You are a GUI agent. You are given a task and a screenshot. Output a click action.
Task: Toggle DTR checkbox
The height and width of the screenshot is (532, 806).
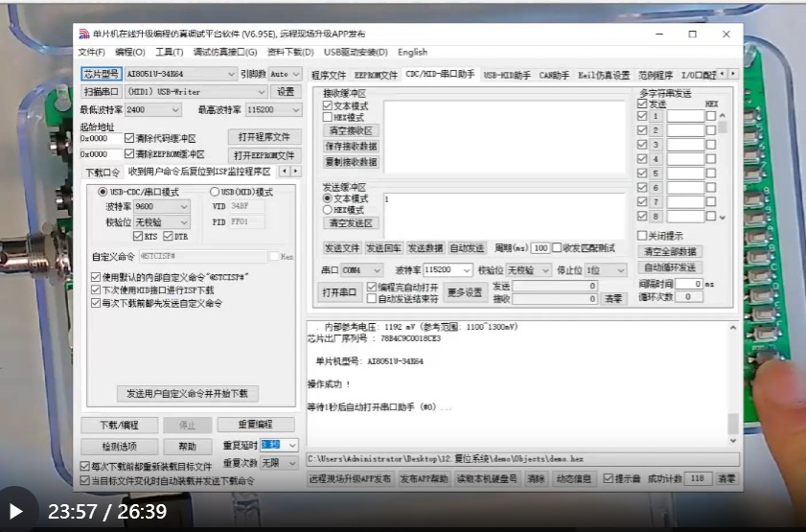click(168, 237)
